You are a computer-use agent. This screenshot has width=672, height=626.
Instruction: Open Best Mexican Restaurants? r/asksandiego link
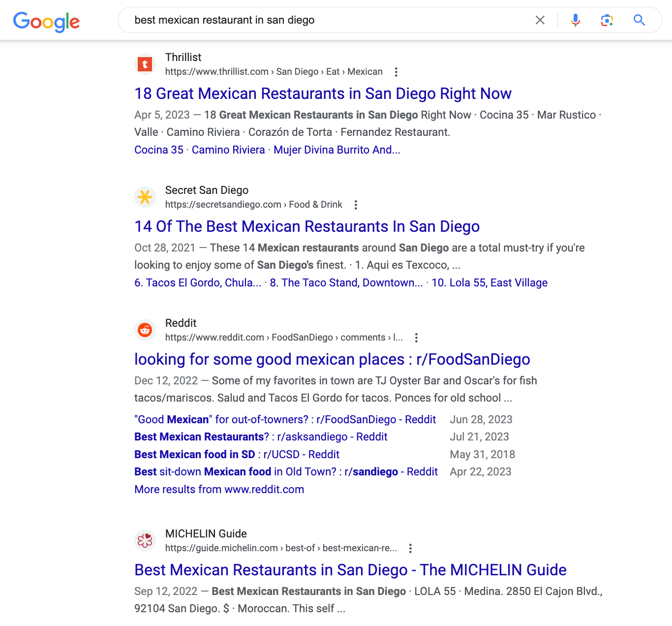pyautogui.click(x=261, y=437)
